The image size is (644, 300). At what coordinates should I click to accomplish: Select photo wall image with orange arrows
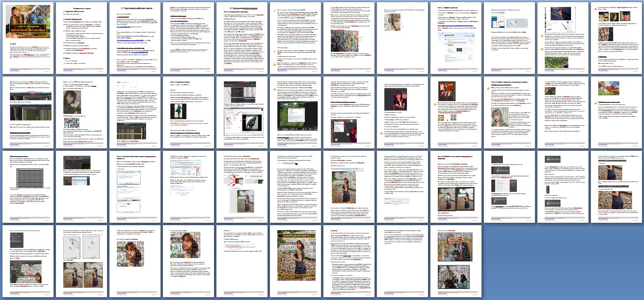345,40
